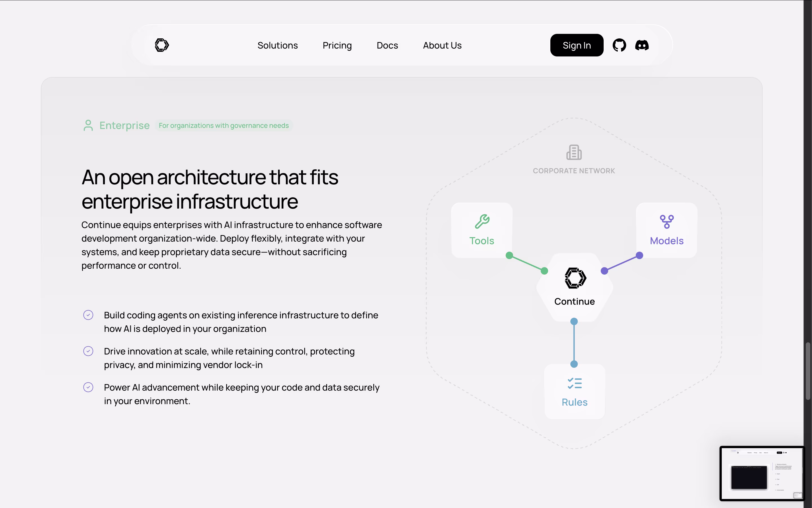
Task: Click the page vertical scrollbar thumb
Action: click(808, 371)
